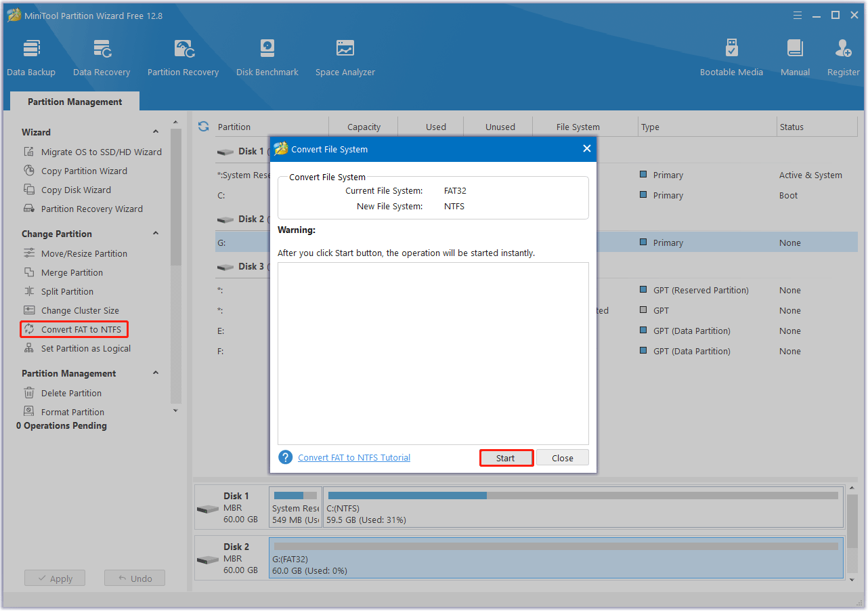Image resolution: width=868 pixels, height=611 pixels.
Task: Choose Format Partition
Action: (64, 412)
